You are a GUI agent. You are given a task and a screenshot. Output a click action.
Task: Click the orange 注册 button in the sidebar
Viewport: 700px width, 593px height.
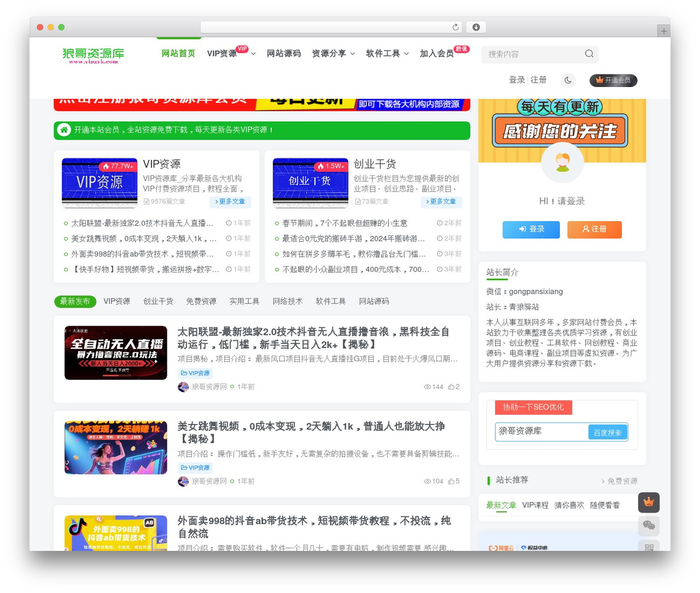pos(594,230)
